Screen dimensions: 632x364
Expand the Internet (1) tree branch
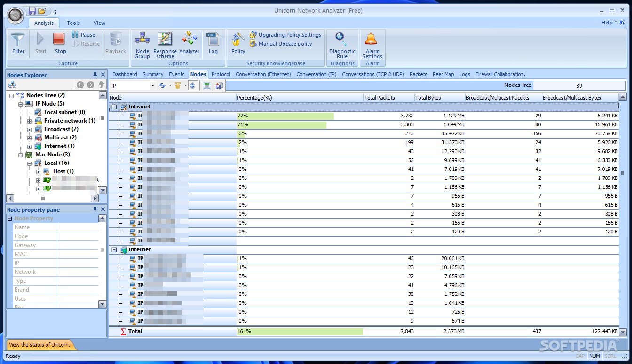pos(30,146)
